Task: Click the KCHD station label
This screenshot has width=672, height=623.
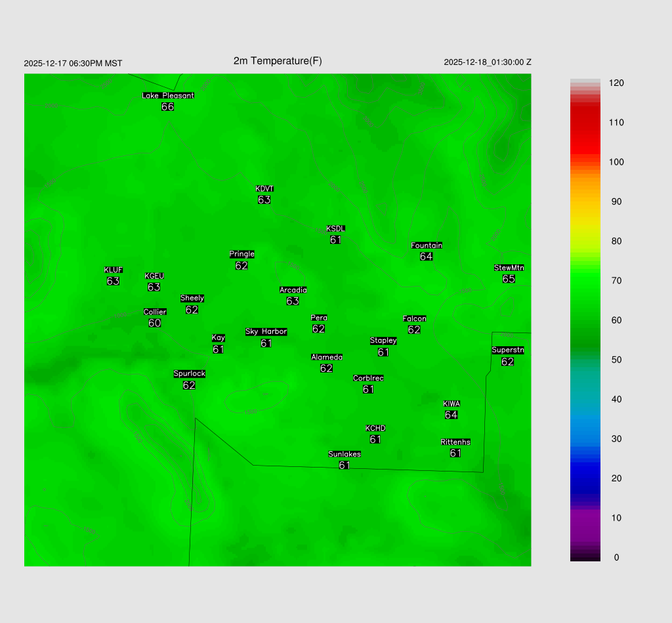Action: pos(375,428)
